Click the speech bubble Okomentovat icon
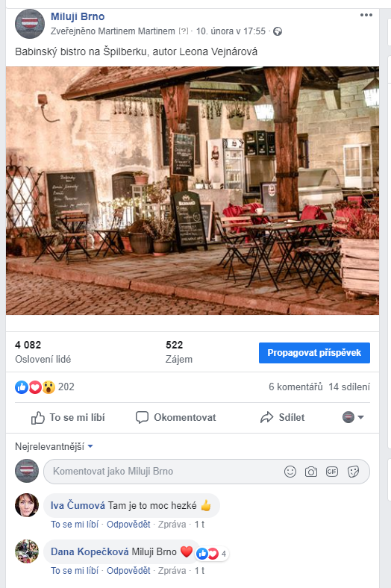The width and height of the screenshot is (391, 588). pos(142,417)
